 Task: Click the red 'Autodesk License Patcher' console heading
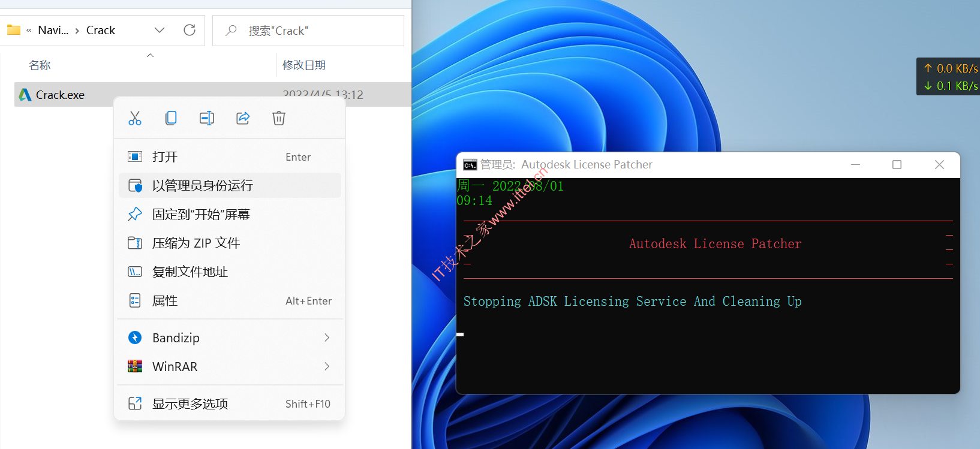tap(715, 243)
